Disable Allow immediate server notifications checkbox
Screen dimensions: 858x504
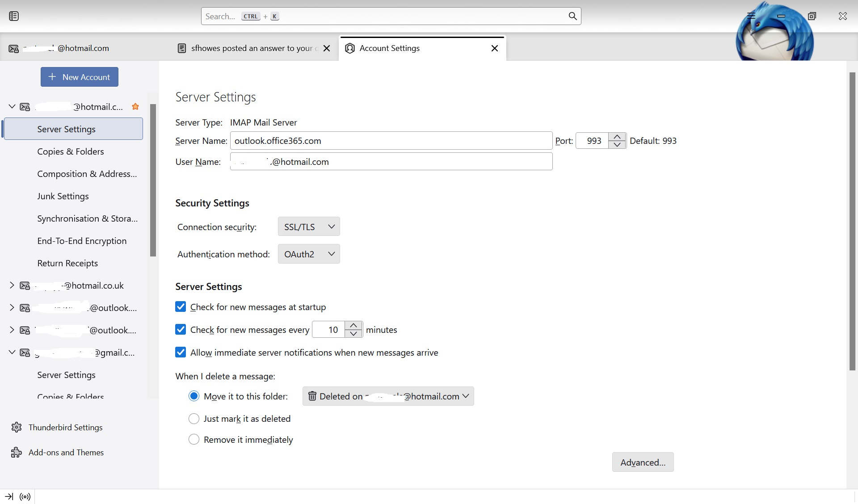[181, 352]
